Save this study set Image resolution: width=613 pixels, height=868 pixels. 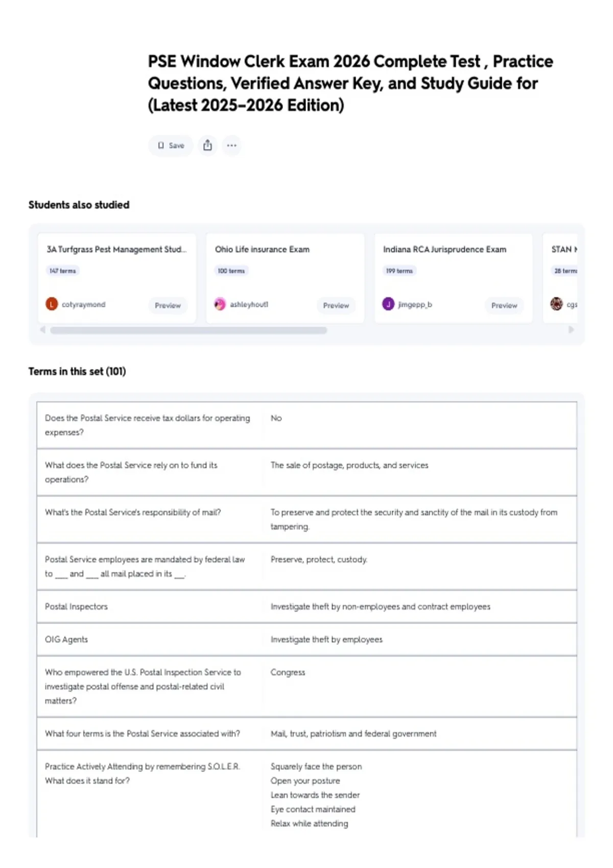point(171,146)
